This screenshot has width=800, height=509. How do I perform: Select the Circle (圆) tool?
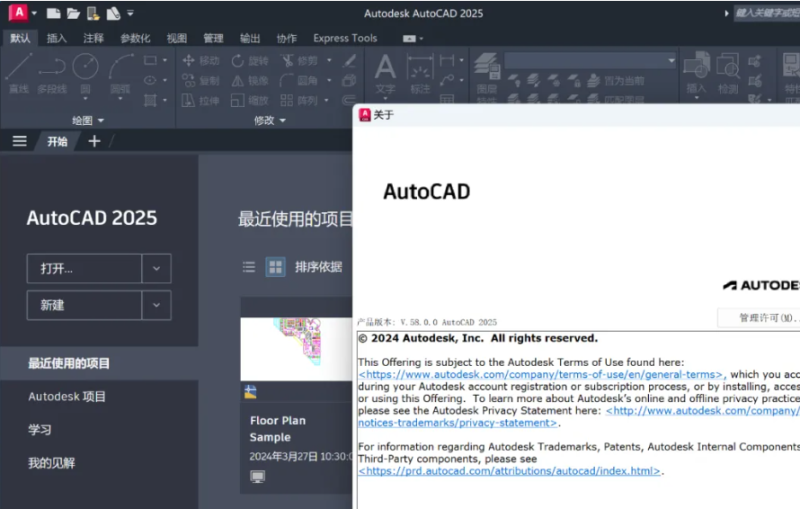tap(85, 75)
